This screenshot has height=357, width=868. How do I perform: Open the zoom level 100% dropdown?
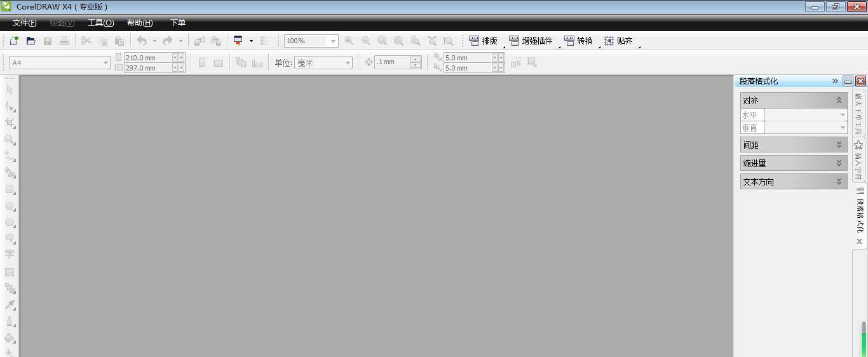332,41
